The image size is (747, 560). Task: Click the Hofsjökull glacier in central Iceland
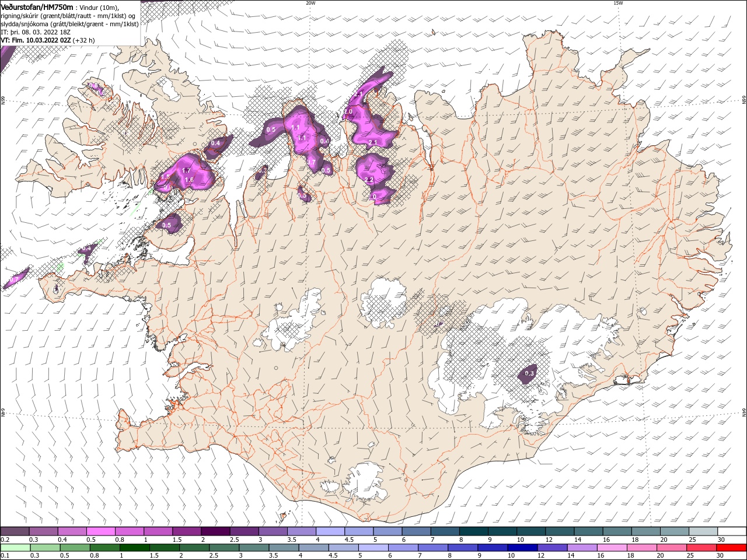383,303
